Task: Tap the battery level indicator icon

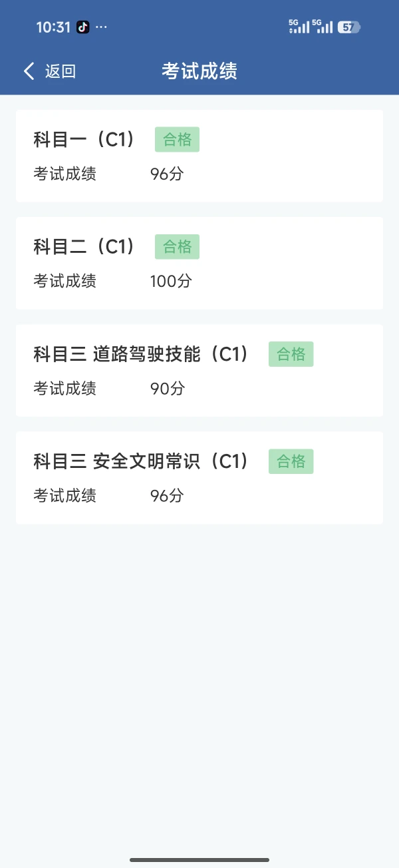Action: tap(348, 27)
